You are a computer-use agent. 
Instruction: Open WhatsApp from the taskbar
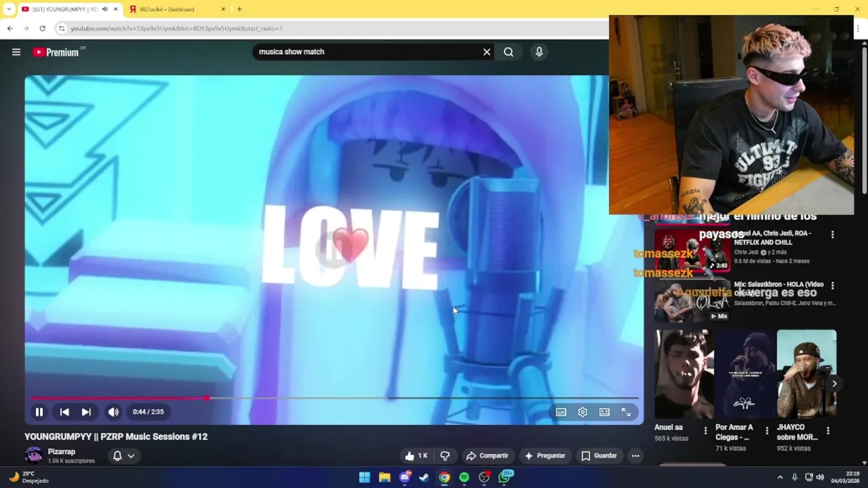point(505,477)
